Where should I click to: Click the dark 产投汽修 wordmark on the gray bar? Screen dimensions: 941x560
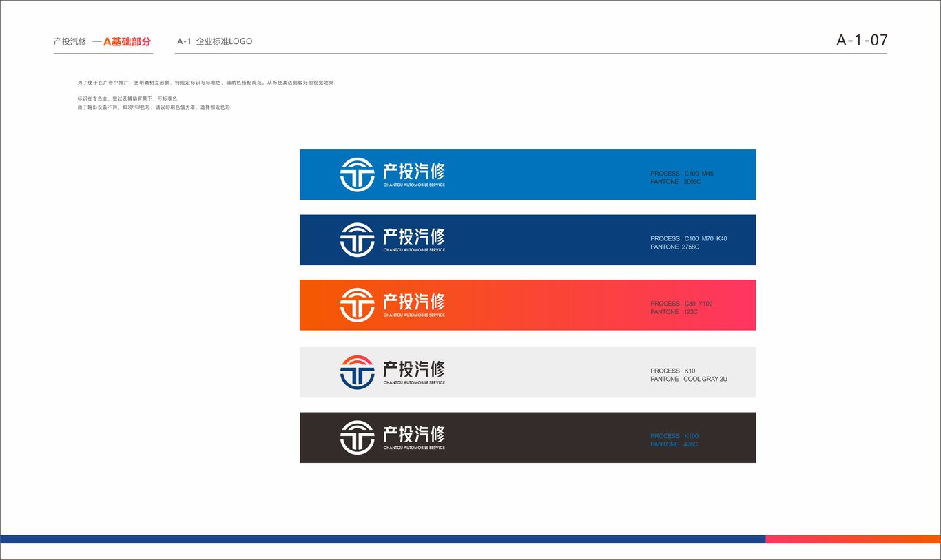[414, 368]
